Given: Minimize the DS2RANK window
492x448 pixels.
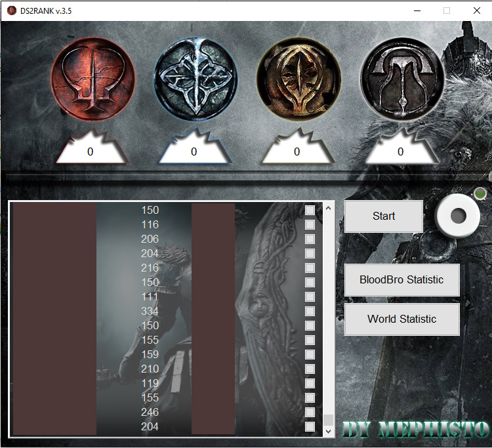Looking at the screenshot, I should point(417,10).
